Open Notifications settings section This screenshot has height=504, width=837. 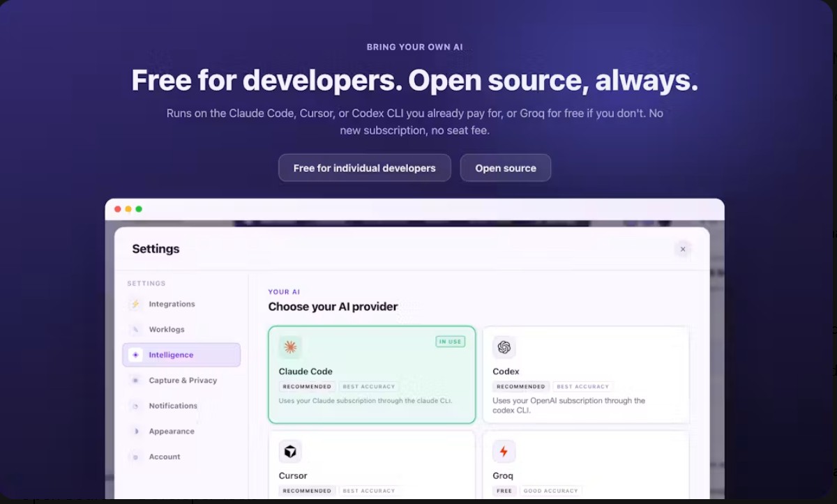[x=181, y=406]
